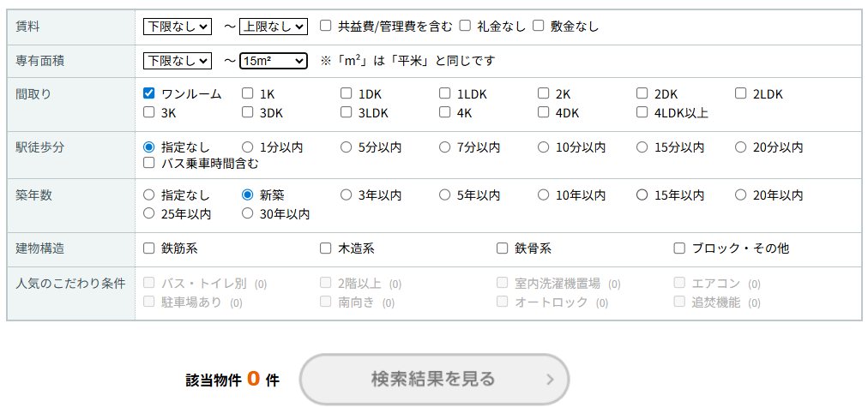The image size is (868, 407).
Task: Check the 敷金なし option
Action: [x=539, y=26]
